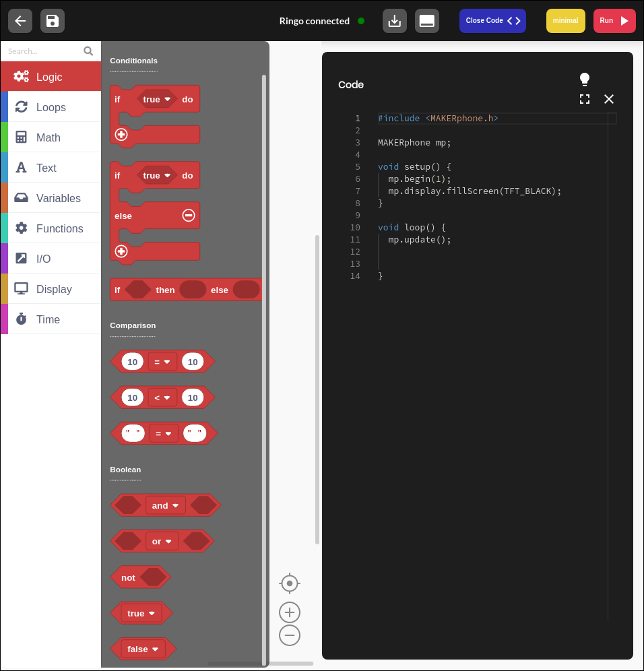Go back using the arrow button

(20, 20)
